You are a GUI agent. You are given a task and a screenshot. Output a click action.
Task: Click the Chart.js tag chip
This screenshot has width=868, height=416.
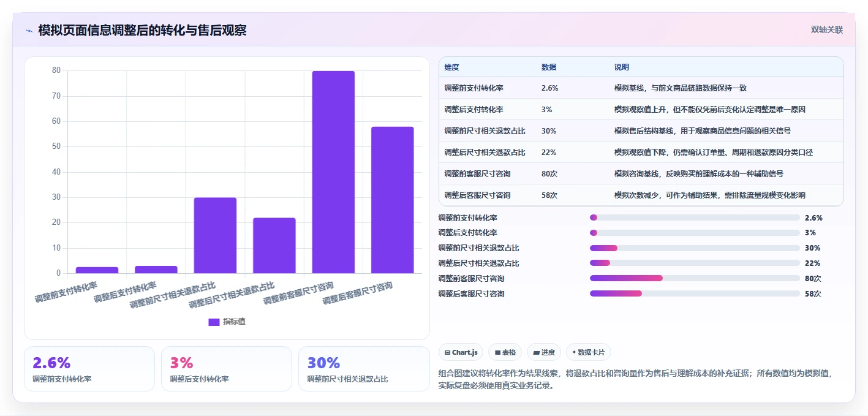(x=461, y=352)
